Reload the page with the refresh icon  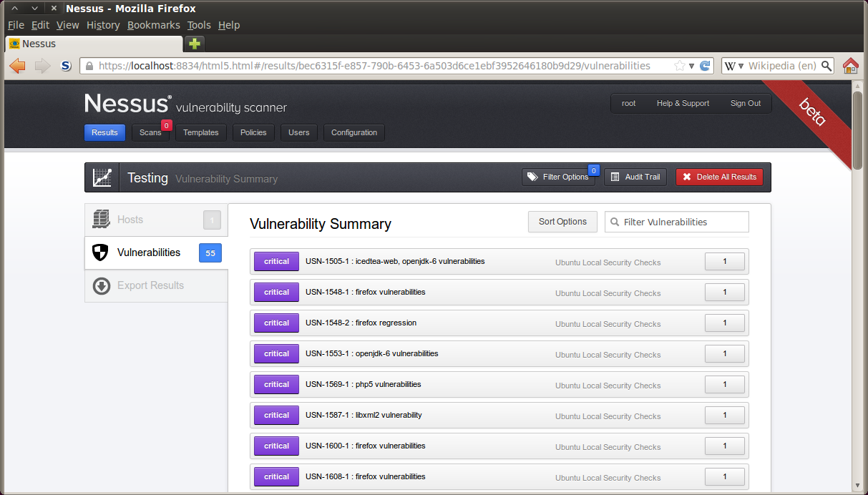click(705, 66)
